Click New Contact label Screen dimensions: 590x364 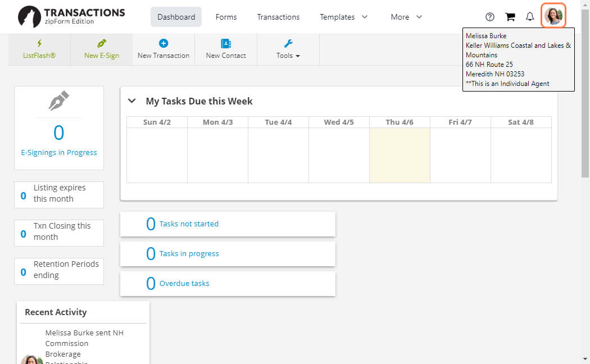click(226, 55)
